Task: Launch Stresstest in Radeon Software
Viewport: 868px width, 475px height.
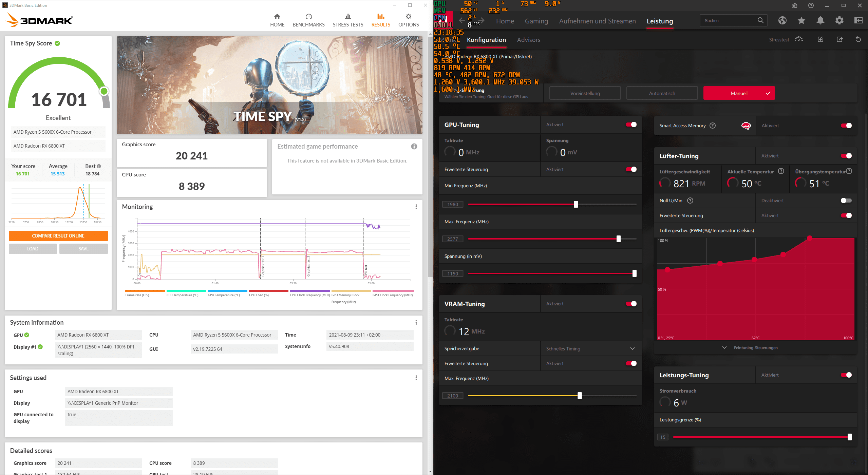Action: [x=786, y=40]
